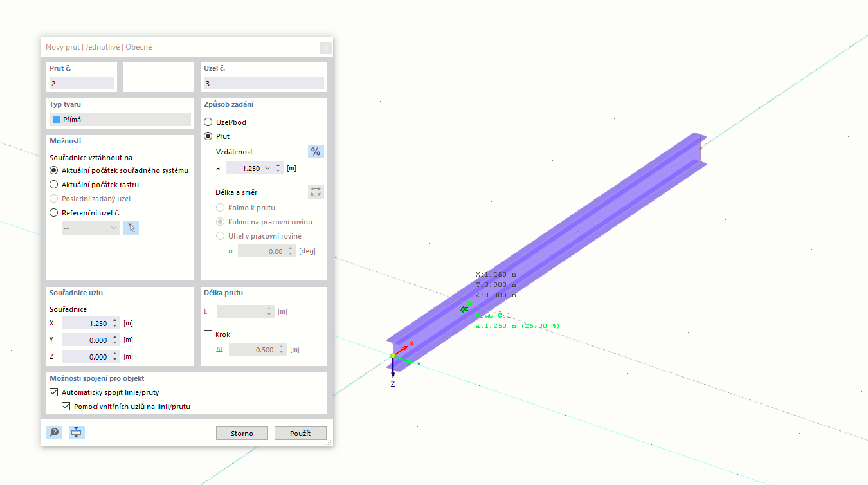Click the distance a stepper arrows
Screen dimensions: 868x485
click(x=278, y=168)
